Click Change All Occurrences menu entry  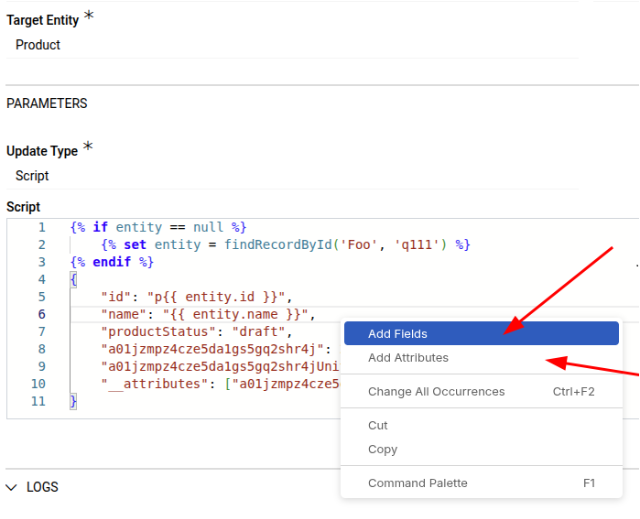click(436, 392)
